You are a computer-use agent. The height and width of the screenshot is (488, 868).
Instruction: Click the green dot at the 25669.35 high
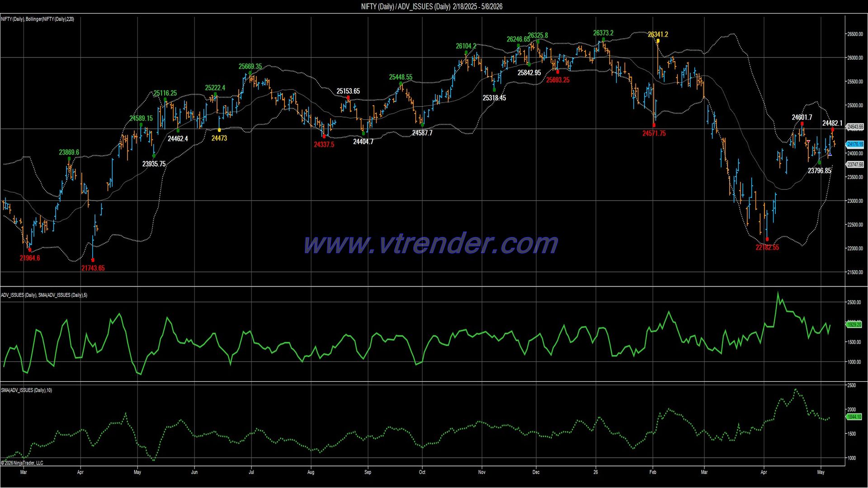pos(250,73)
